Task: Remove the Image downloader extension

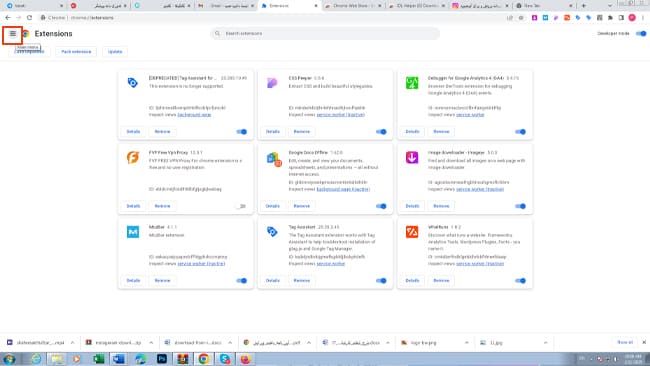Action: [x=441, y=206]
